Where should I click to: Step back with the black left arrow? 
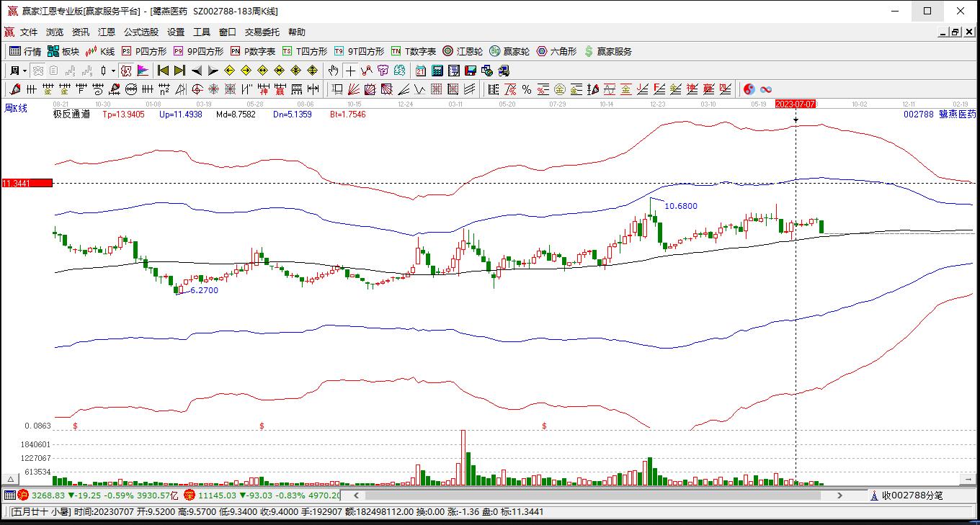click(197, 71)
